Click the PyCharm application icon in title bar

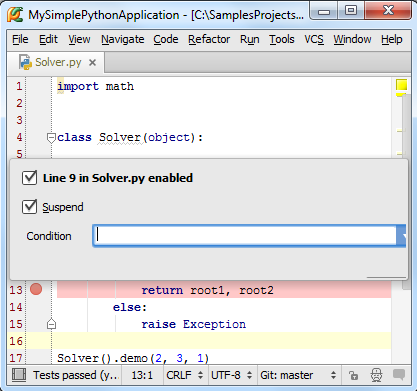(x=15, y=15)
